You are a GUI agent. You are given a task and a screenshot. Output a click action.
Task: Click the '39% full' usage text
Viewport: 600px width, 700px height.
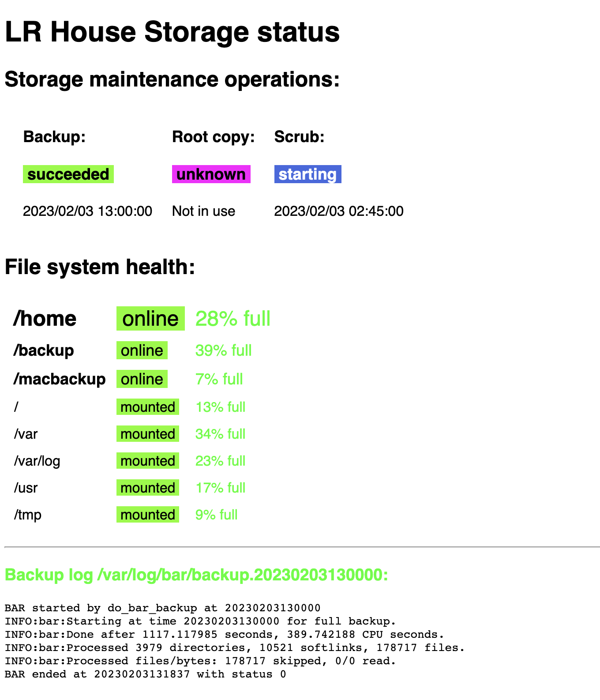(223, 350)
